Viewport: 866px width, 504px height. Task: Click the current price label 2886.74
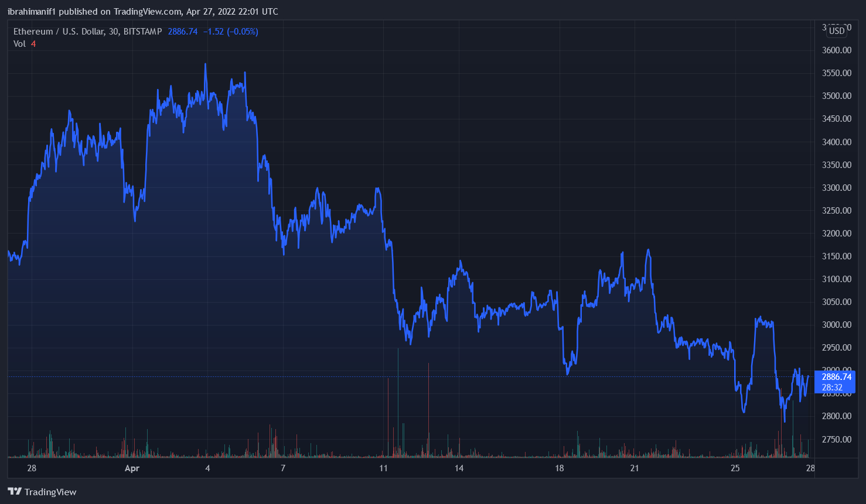836,377
